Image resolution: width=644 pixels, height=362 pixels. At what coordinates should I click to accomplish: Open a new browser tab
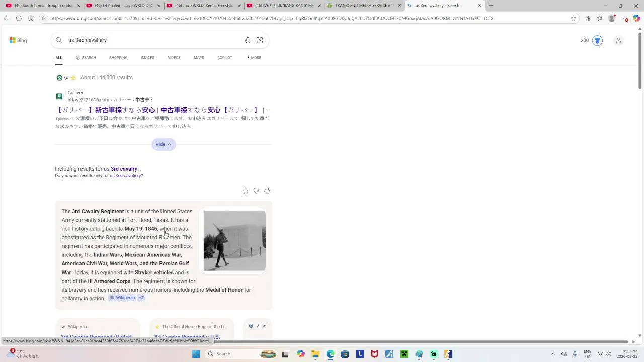(491, 6)
